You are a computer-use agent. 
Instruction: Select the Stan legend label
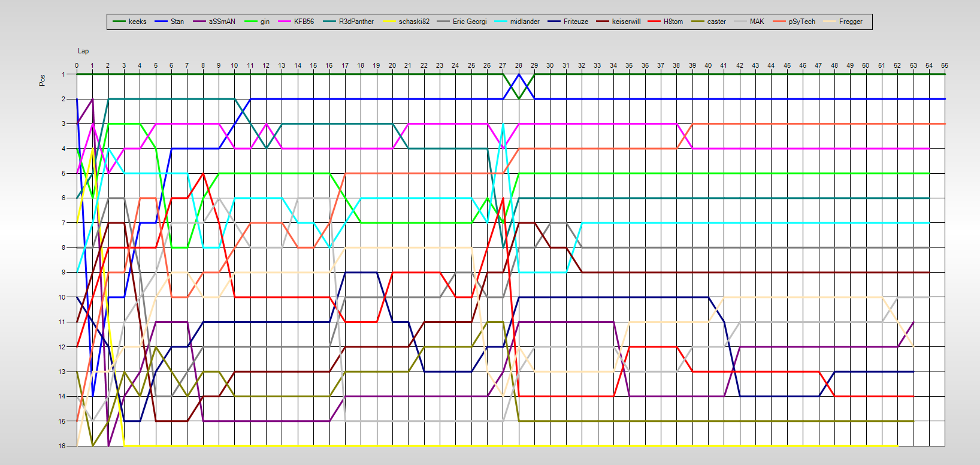click(177, 22)
